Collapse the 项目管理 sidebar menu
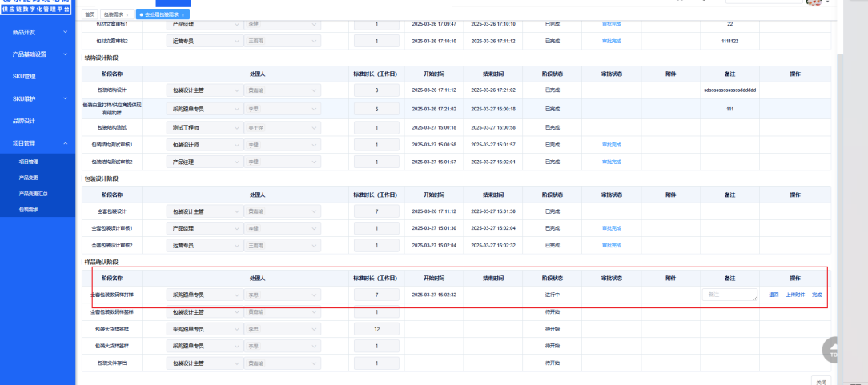868x385 pixels. click(65, 143)
